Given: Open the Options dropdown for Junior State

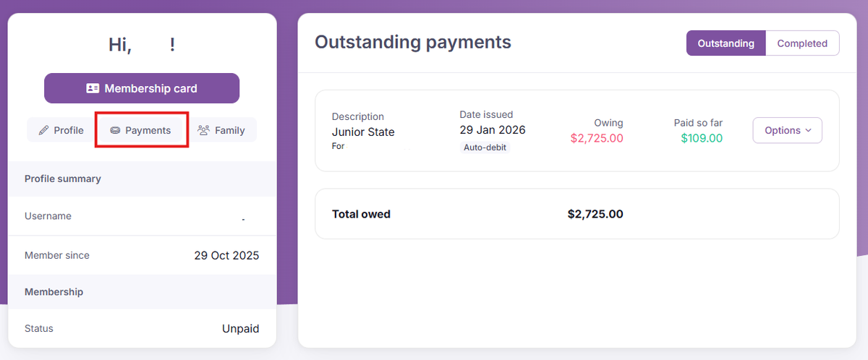Looking at the screenshot, I should pyautogui.click(x=787, y=131).
